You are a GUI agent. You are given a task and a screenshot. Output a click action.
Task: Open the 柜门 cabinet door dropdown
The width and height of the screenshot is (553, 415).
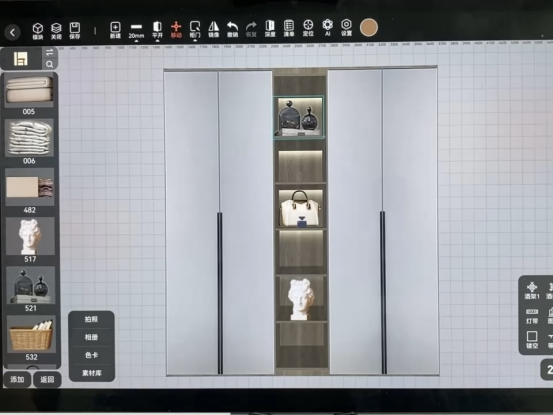(x=195, y=30)
